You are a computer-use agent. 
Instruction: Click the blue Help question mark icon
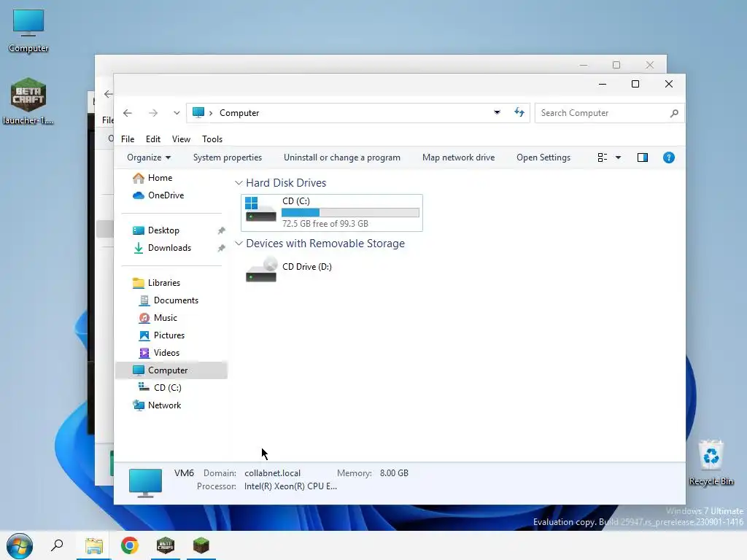tap(668, 157)
